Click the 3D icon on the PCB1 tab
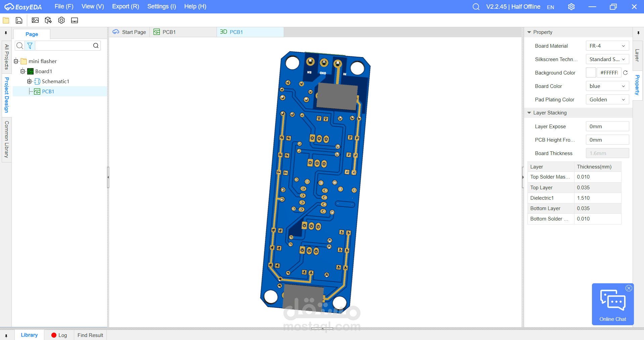This screenshot has height=340, width=644. click(x=224, y=32)
